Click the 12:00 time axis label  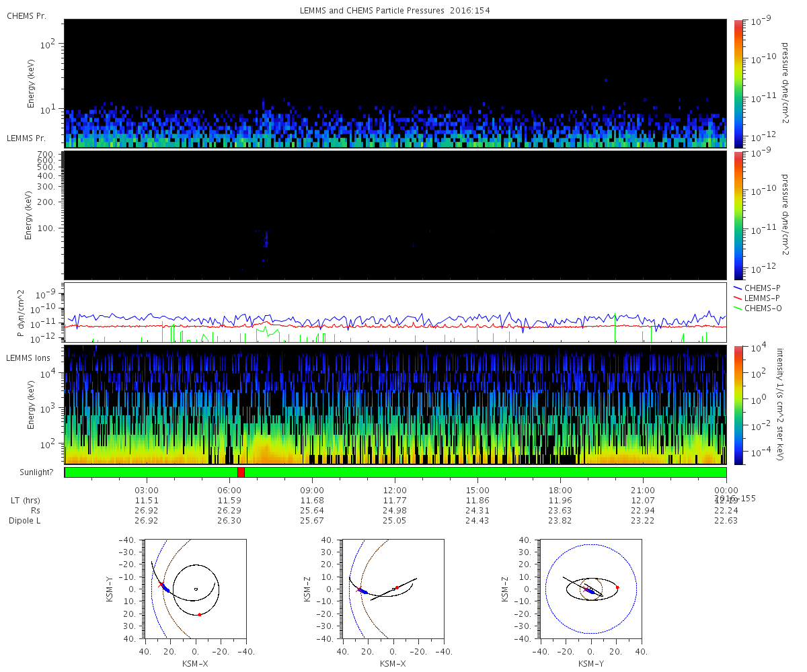(395, 490)
